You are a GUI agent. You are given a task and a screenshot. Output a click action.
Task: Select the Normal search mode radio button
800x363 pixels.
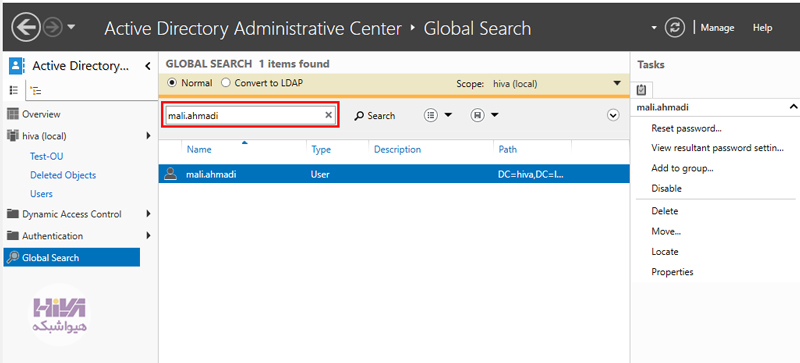tap(172, 83)
